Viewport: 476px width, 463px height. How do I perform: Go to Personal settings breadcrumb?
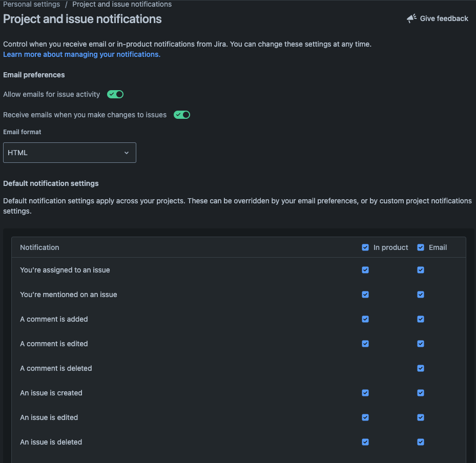tap(32, 4)
